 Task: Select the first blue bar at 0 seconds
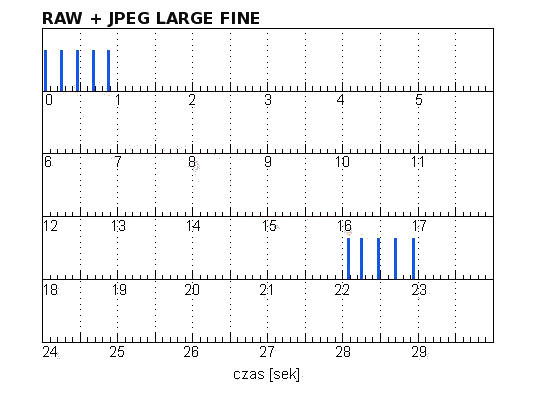(46, 70)
